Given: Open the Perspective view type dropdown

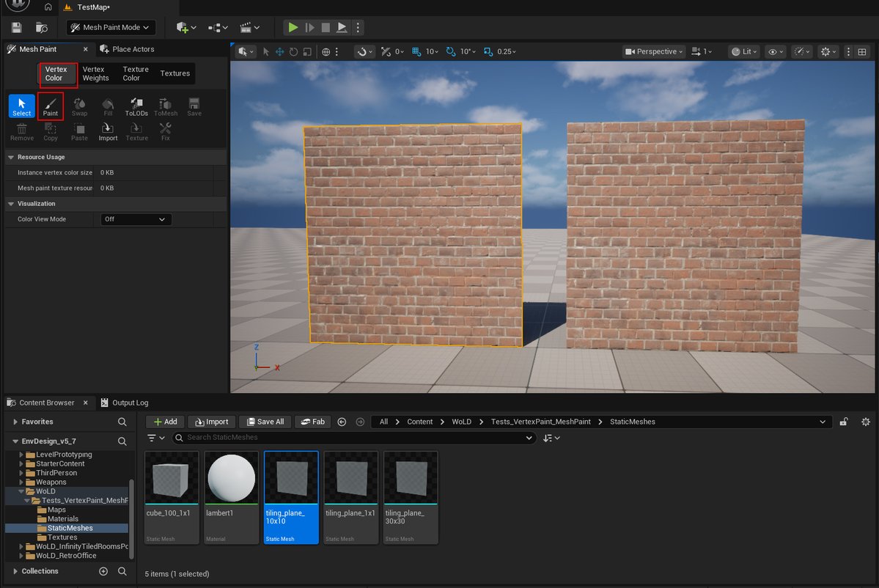Looking at the screenshot, I should pyautogui.click(x=654, y=51).
